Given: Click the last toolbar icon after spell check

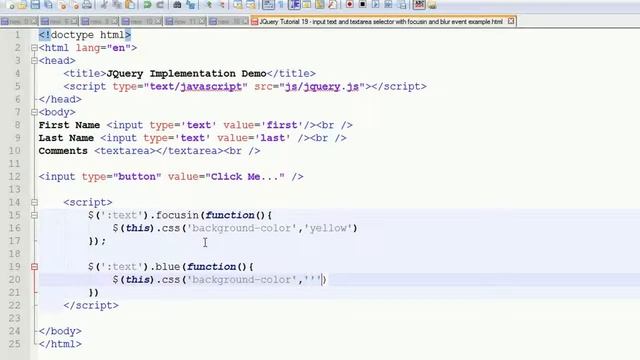Looking at the screenshot, I should coord(432,5).
